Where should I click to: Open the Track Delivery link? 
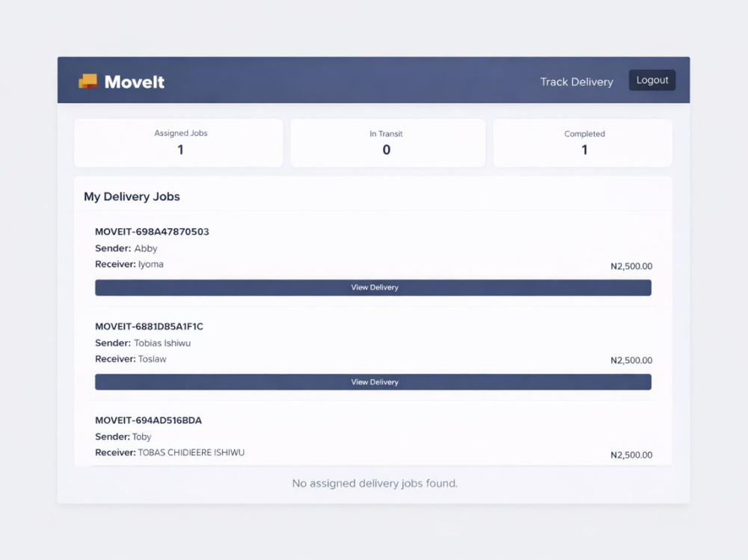point(576,82)
